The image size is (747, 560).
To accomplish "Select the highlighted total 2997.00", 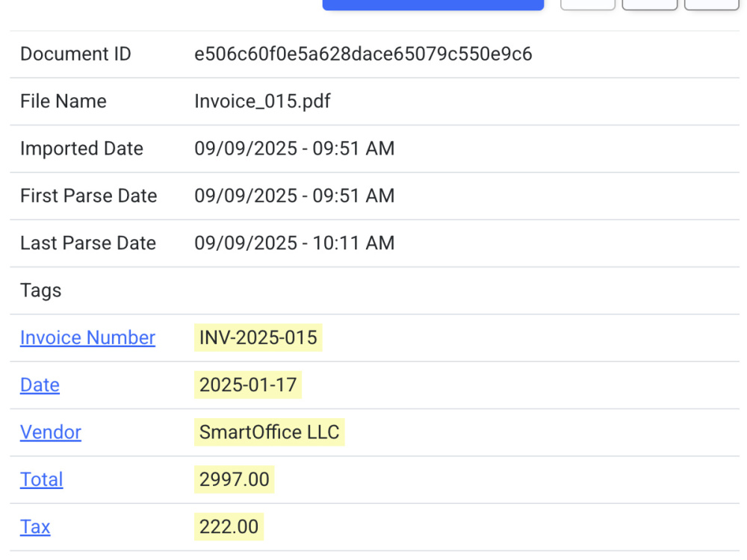I will pyautogui.click(x=234, y=479).
